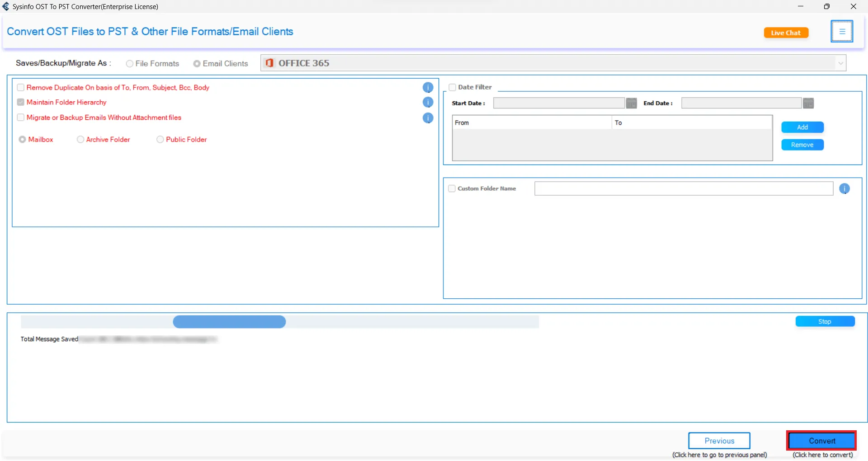Click info icon for Without Attachment option
The width and height of the screenshot is (868, 461).
pos(428,118)
